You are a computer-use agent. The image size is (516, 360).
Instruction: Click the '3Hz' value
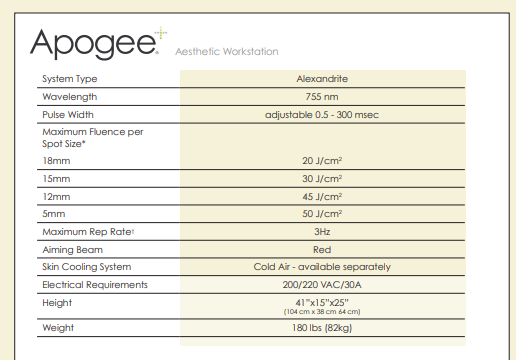click(x=322, y=232)
